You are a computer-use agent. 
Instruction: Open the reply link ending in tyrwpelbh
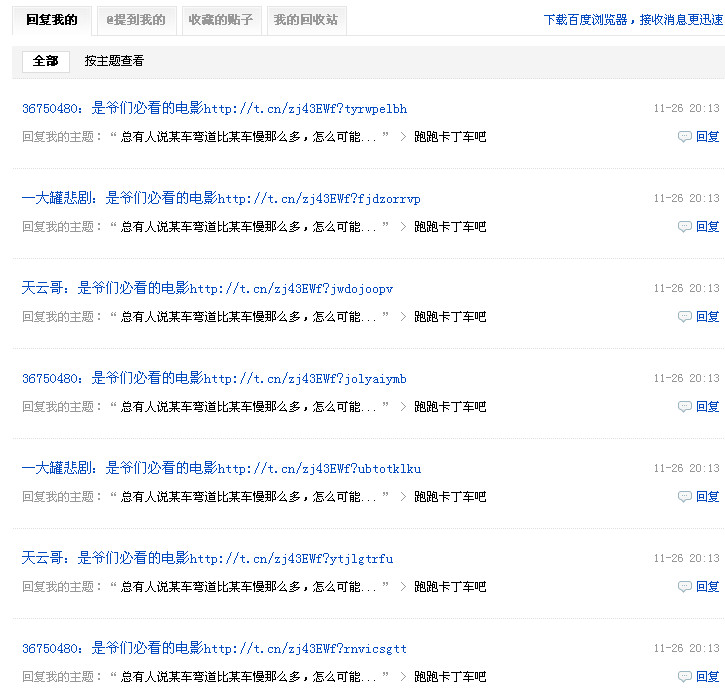(215, 108)
